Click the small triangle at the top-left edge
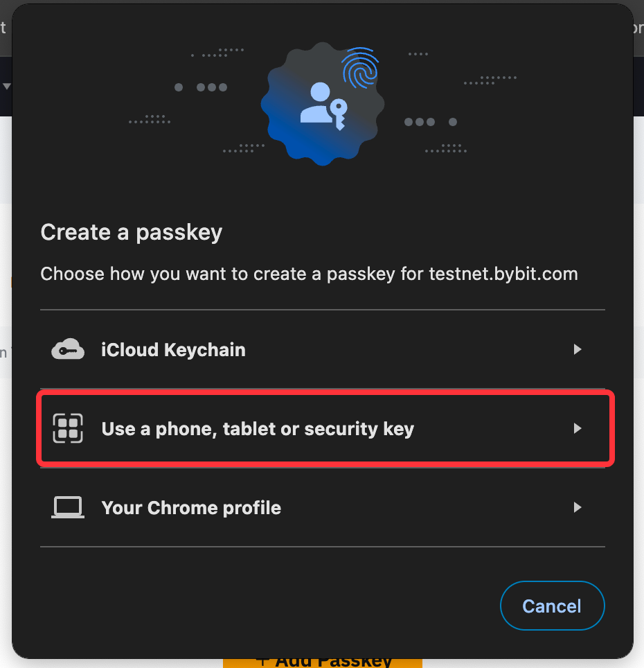Image resolution: width=644 pixels, height=668 pixels. [7, 87]
